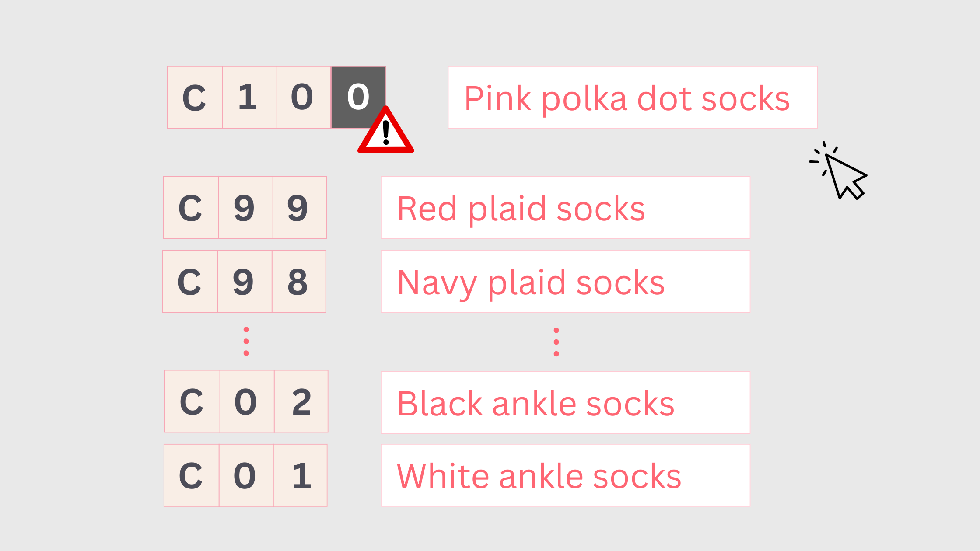Click the Navy plaid socks field
The height and width of the screenshot is (551, 980).
[x=565, y=281]
